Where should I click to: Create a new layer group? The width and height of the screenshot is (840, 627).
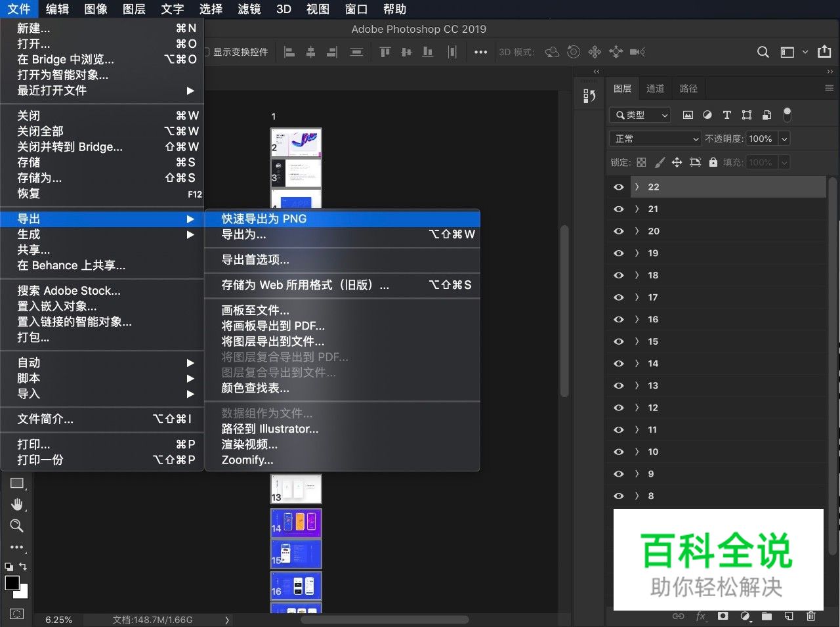coord(767,616)
